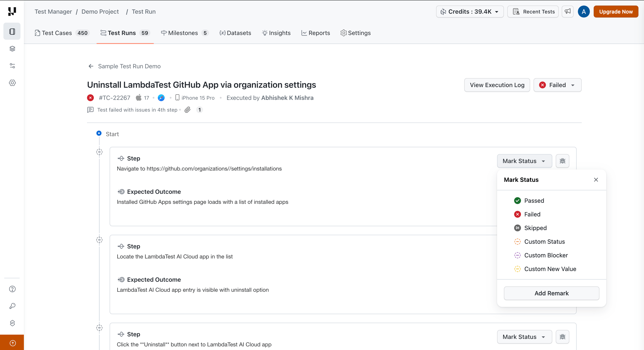The height and width of the screenshot is (350, 644).
Task: Click the View Execution Log button
Action: 497,85
